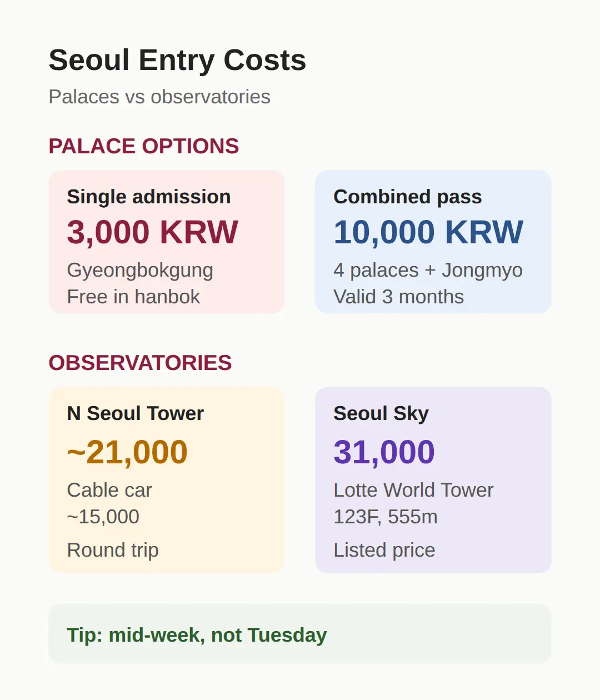Click the OBSERVATORIES section heading
The image size is (600, 700).
tap(140, 363)
